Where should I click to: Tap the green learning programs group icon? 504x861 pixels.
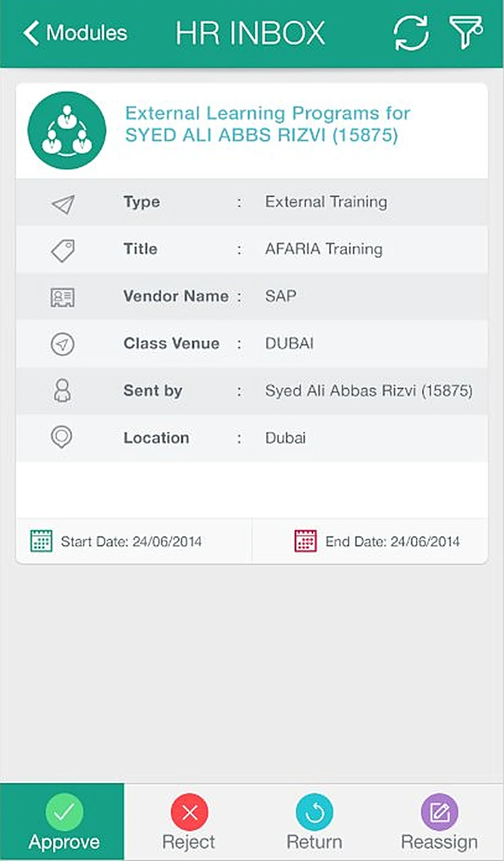[x=67, y=130]
